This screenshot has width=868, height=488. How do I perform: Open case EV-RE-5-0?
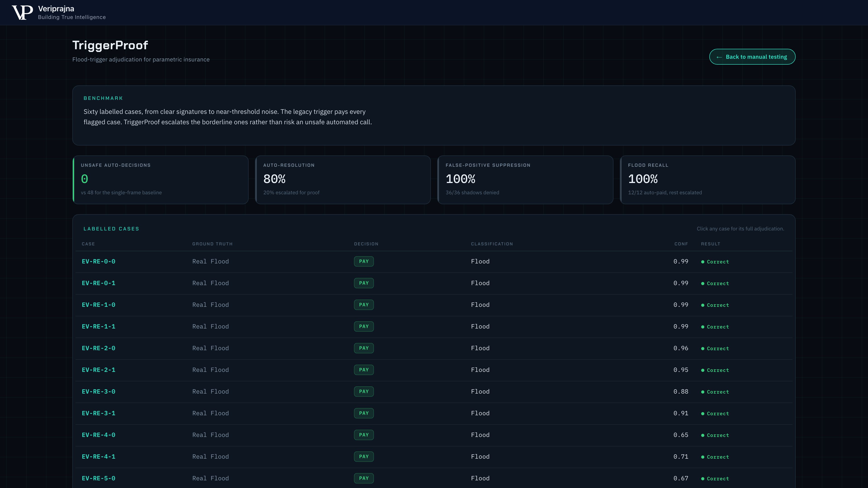[98, 479]
